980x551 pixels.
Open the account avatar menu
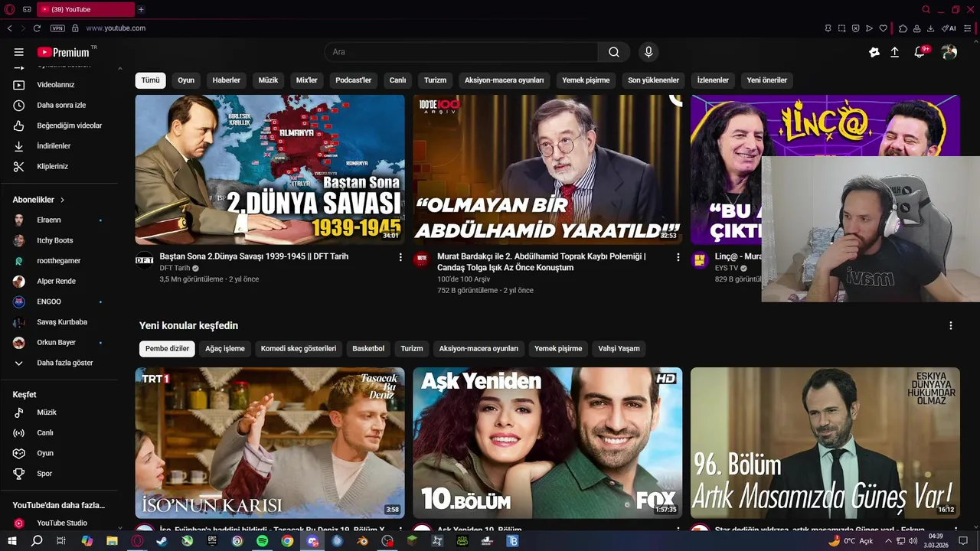949,52
